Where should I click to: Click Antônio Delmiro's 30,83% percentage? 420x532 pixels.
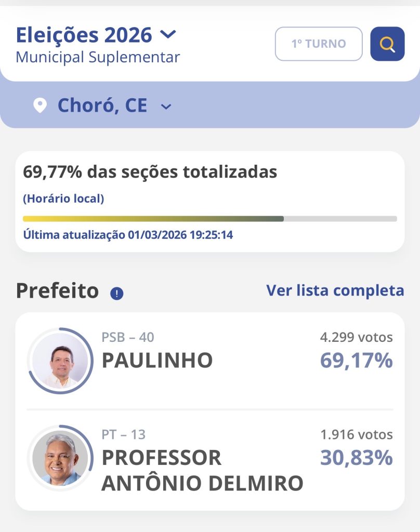point(356,458)
